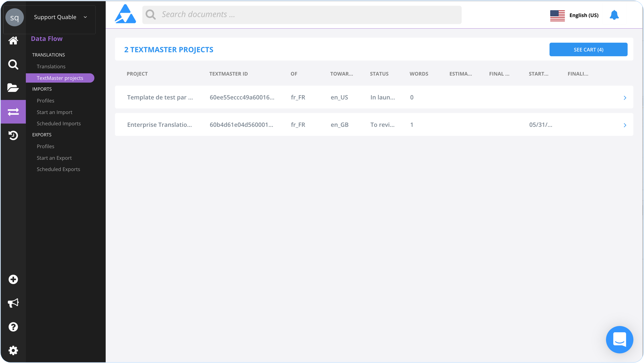Image resolution: width=644 pixels, height=363 pixels.
Task: Click the US flag icon
Action: [x=557, y=15]
